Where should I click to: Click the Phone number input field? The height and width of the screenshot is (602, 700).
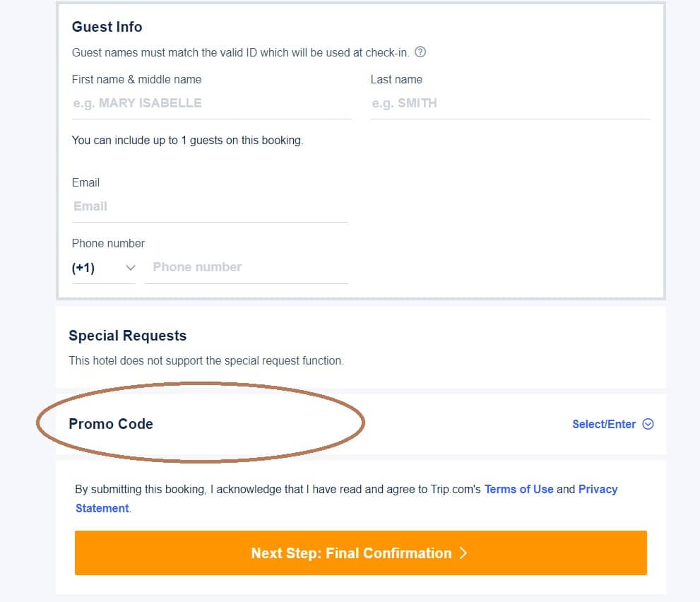pyautogui.click(x=246, y=268)
